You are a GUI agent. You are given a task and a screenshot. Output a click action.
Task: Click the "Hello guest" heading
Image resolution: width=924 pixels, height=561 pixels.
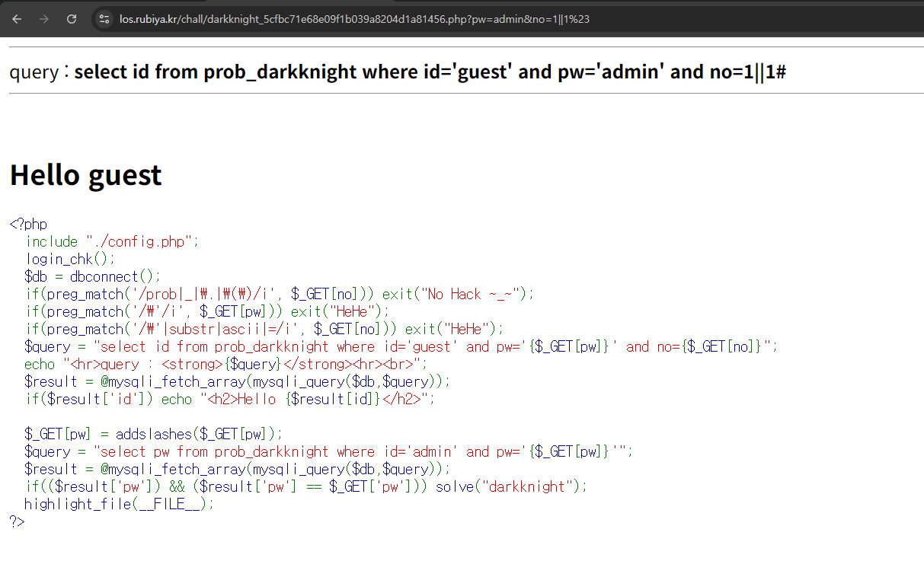(x=85, y=175)
